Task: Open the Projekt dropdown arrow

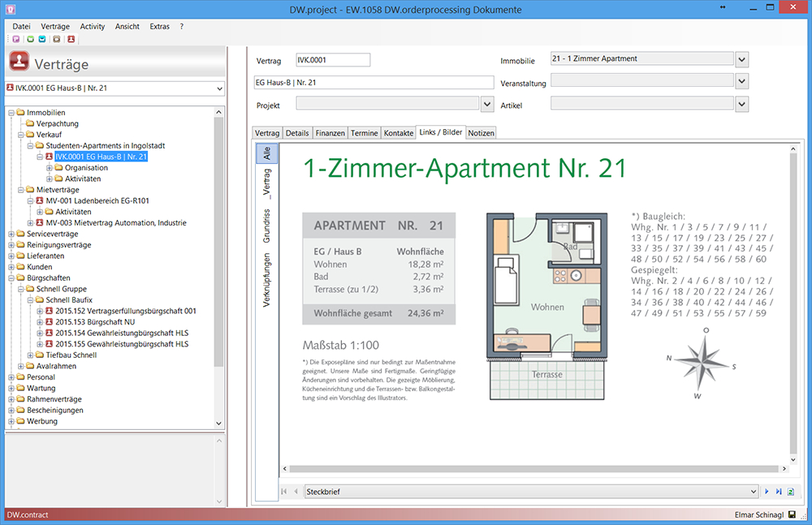Action: click(486, 104)
